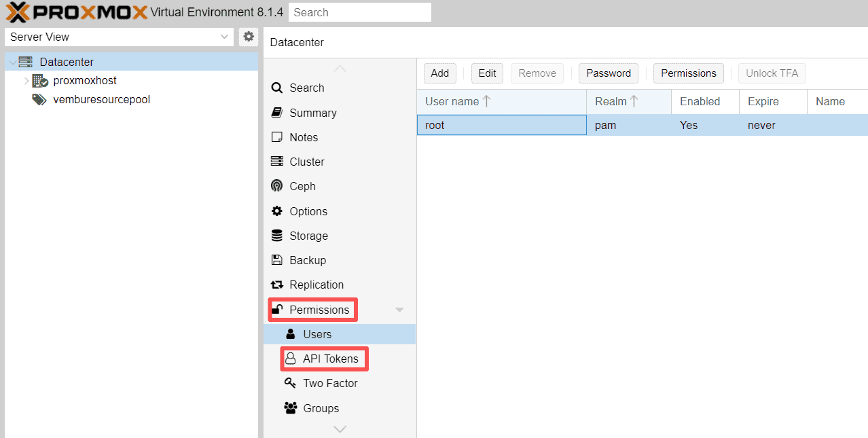This screenshot has height=438, width=868.
Task: Open the Search menu item
Action: pos(340,88)
